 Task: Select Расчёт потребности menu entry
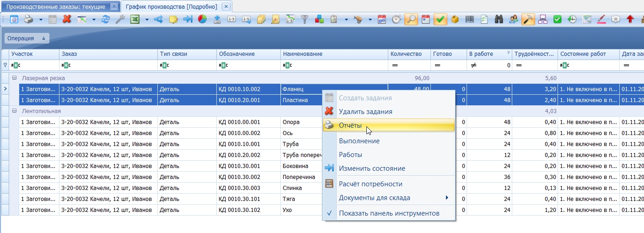[388, 184]
